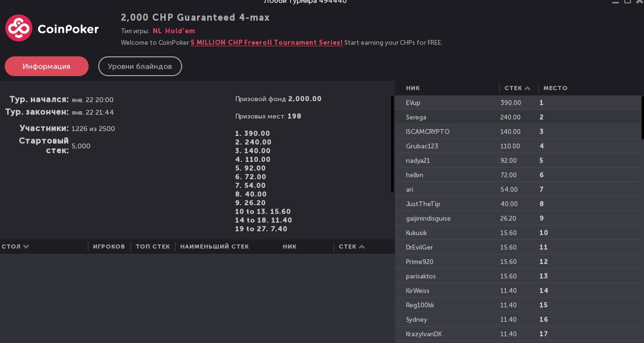This screenshot has width=644, height=343.
Task: Select player gaijinindisguise row
Action: [518, 218]
